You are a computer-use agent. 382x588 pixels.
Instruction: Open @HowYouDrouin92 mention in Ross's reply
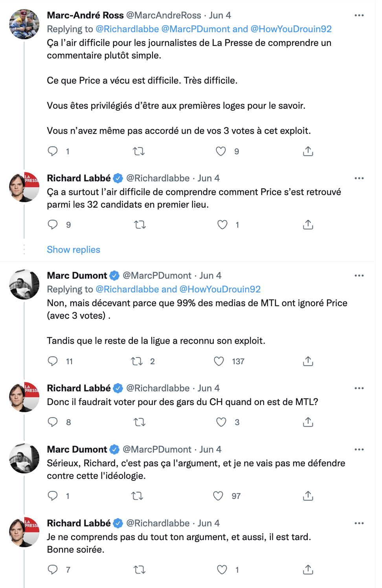click(x=291, y=29)
